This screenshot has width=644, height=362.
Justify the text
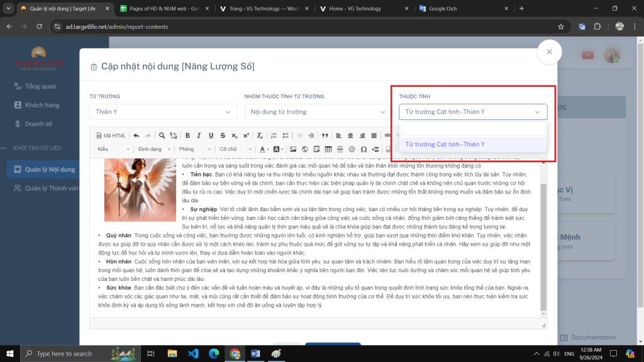(x=374, y=136)
